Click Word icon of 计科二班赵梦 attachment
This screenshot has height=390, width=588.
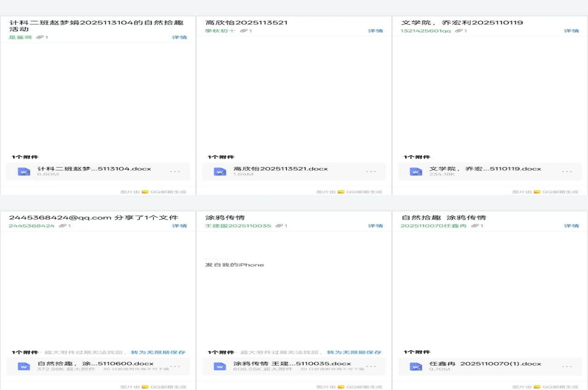24,171
